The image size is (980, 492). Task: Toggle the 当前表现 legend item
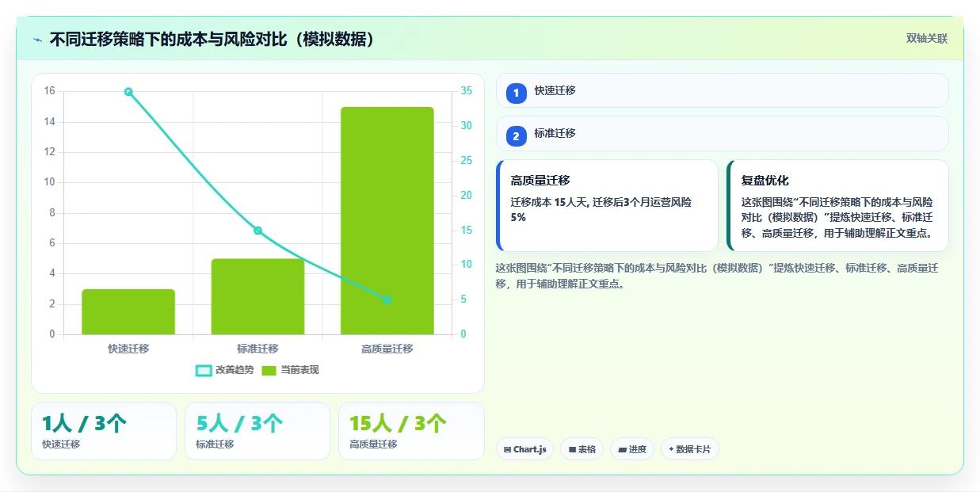291,370
